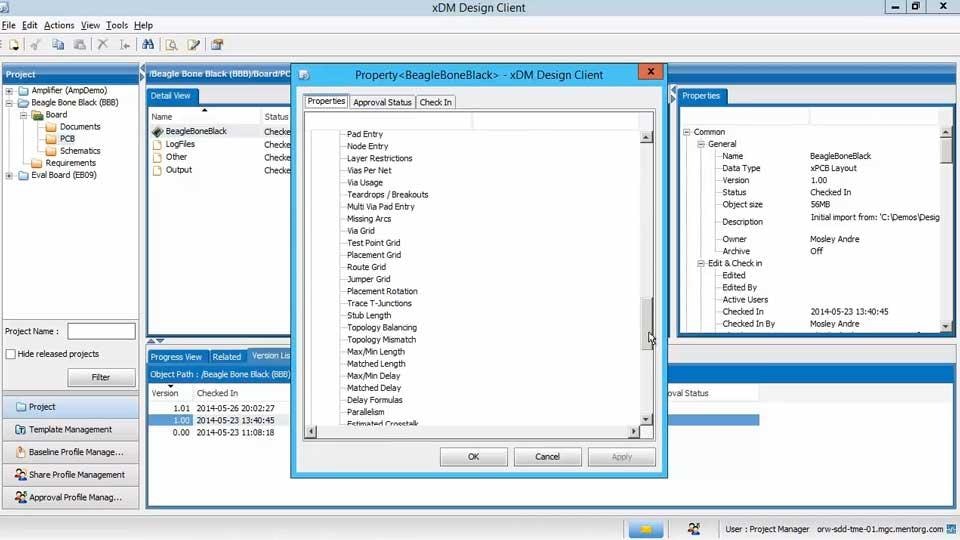The image size is (960, 540).
Task: Select the Properties tab in dialog
Action: coord(326,101)
